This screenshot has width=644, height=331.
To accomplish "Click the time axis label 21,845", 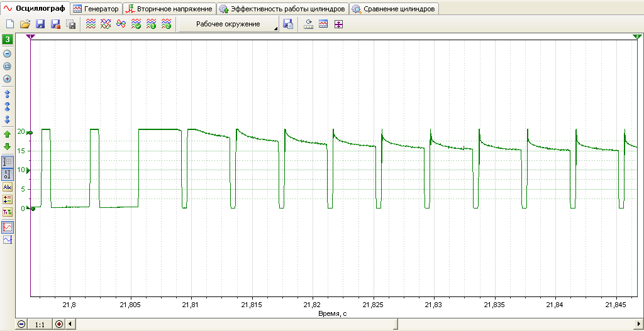I will pyautogui.click(x=616, y=305).
